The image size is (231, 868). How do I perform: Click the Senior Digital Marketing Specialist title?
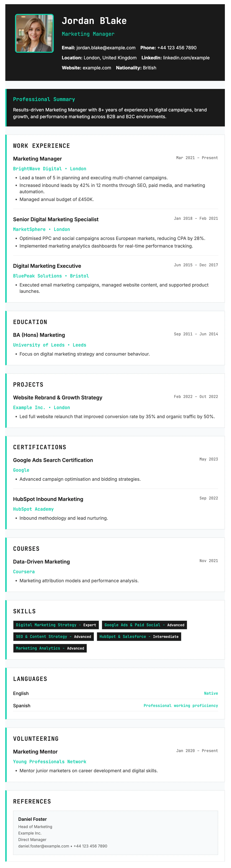[x=56, y=219]
